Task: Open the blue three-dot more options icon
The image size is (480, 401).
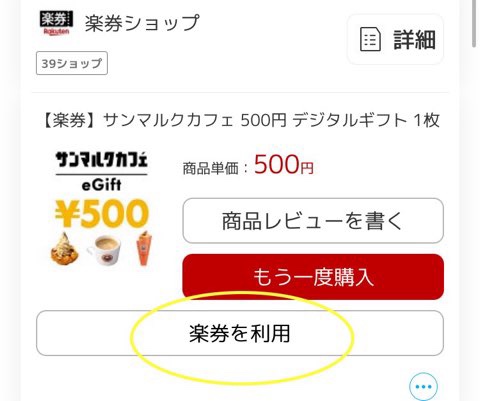Action: (423, 387)
